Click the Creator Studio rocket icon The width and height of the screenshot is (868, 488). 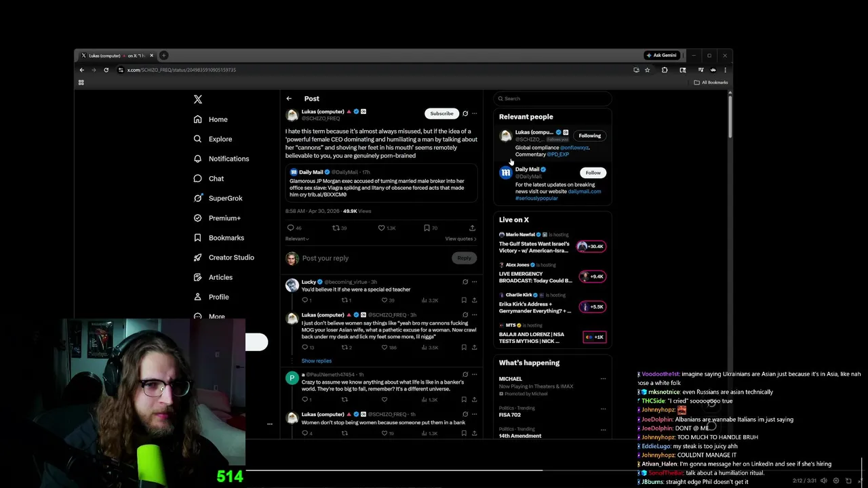tap(197, 258)
